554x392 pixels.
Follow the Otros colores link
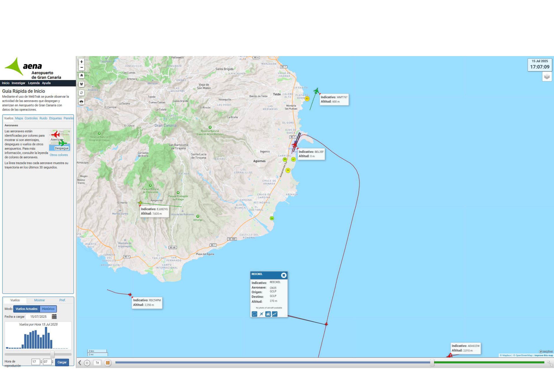pos(59,155)
